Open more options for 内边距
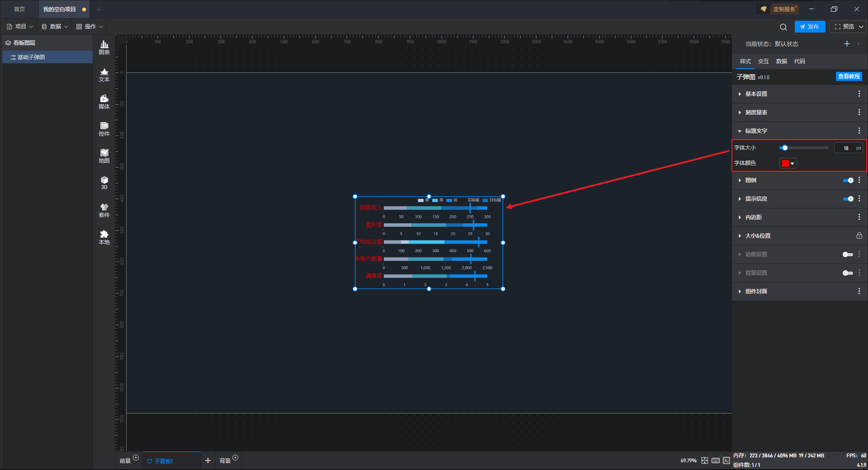Image resolution: width=868 pixels, height=470 pixels. coord(859,217)
